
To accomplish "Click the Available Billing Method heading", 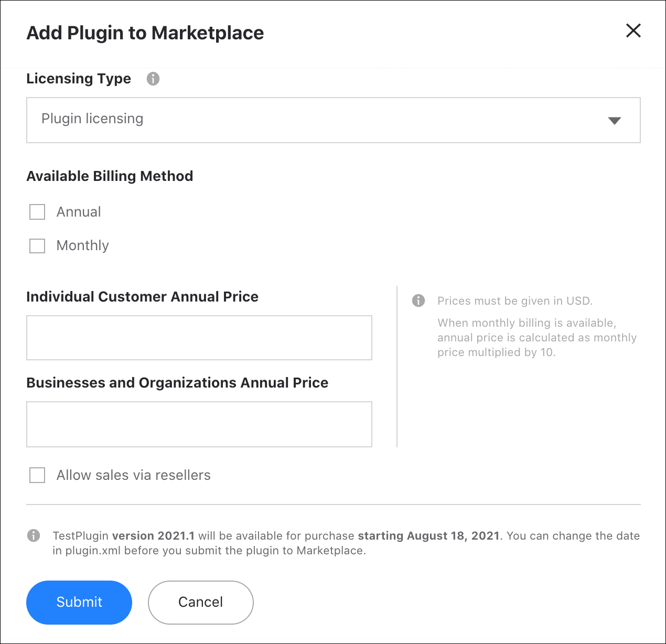I will click(110, 176).
